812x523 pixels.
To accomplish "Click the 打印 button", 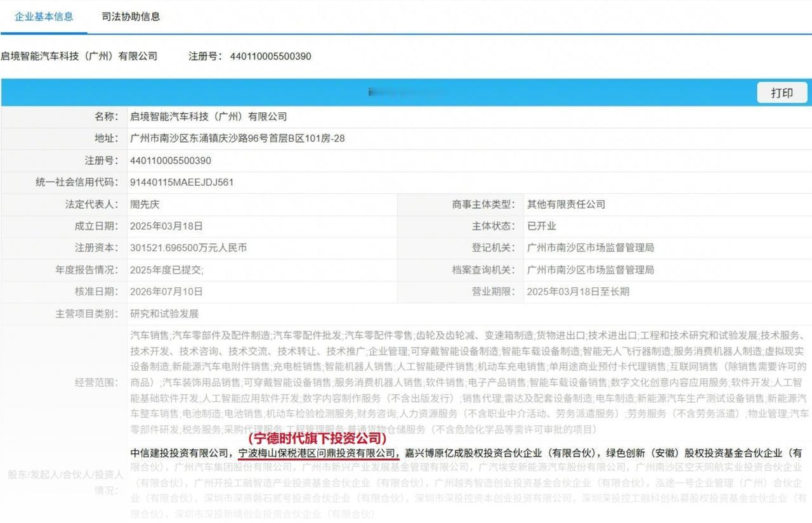I will (782, 93).
